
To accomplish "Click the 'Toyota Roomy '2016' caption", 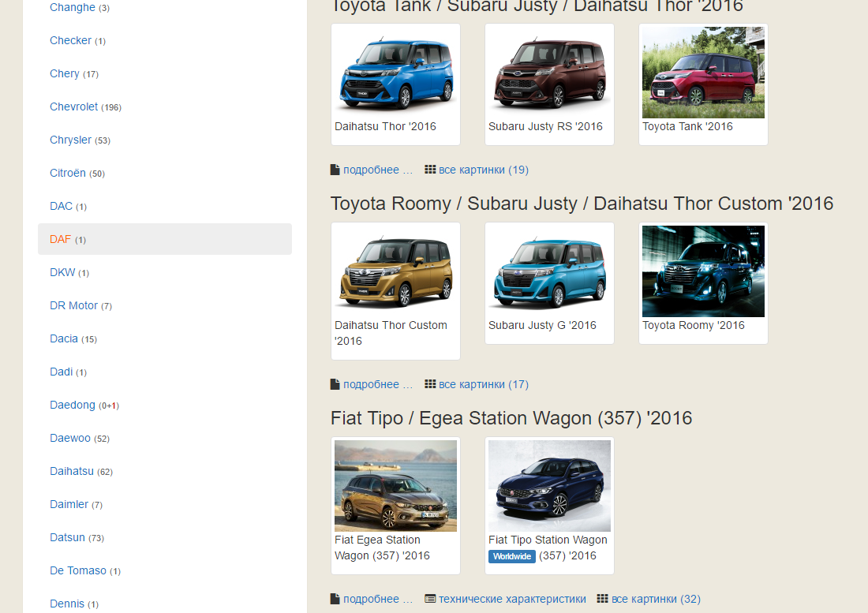I will [693, 325].
